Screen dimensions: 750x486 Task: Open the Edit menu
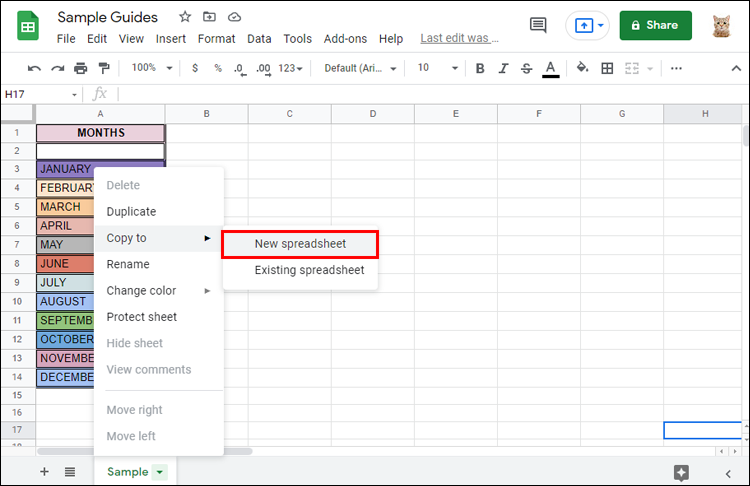(x=97, y=39)
